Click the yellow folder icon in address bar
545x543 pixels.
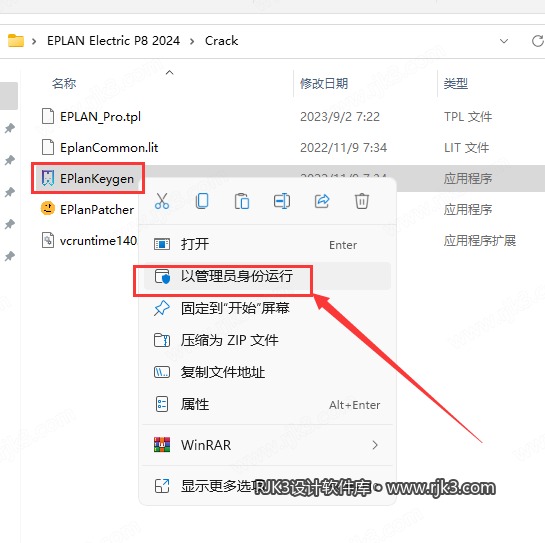[x=16, y=41]
